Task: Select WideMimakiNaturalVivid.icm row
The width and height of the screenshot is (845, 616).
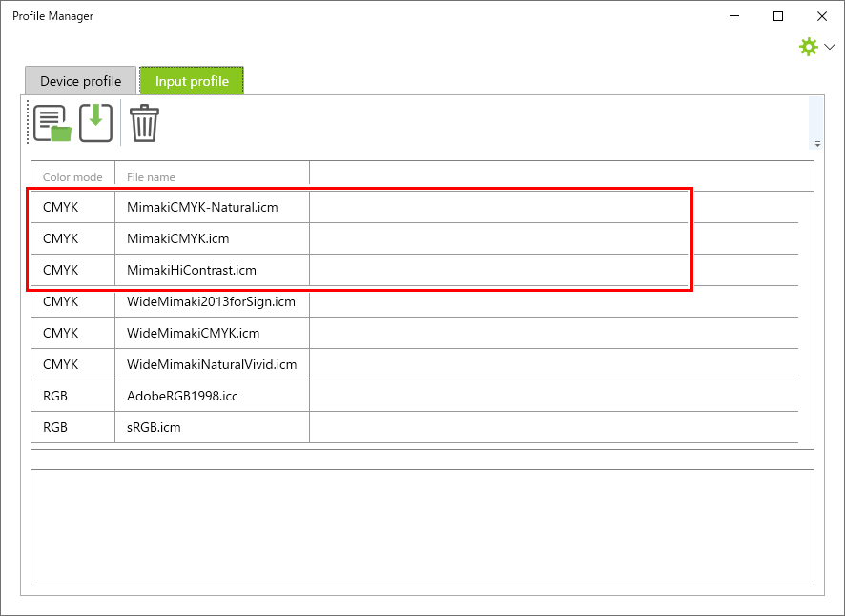Action: pyautogui.click(x=212, y=364)
